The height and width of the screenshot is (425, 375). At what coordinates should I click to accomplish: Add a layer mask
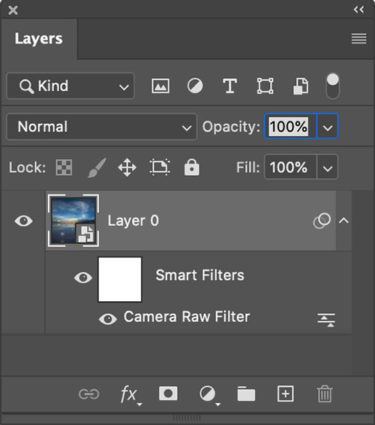tap(168, 394)
